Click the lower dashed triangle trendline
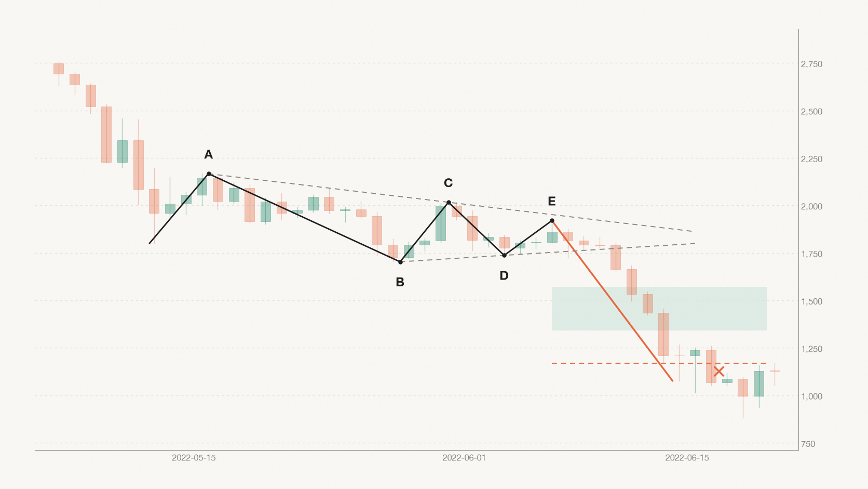868x489 pixels. (548, 252)
